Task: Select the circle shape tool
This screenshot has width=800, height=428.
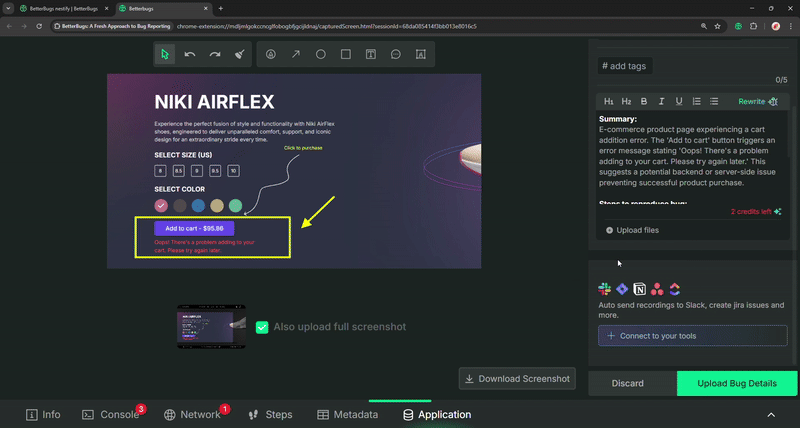Action: coord(321,54)
